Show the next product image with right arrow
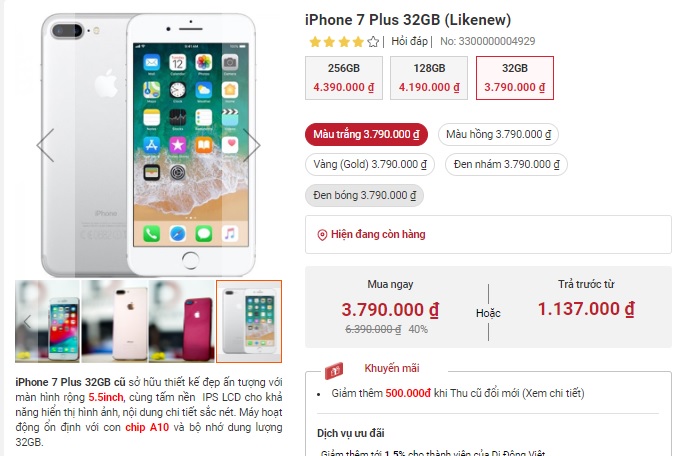 point(252,145)
